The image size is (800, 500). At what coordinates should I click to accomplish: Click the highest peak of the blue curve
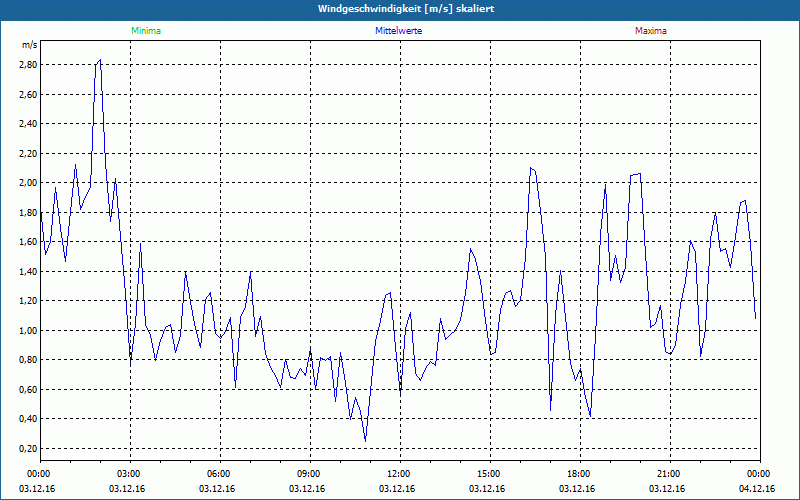coord(100,60)
